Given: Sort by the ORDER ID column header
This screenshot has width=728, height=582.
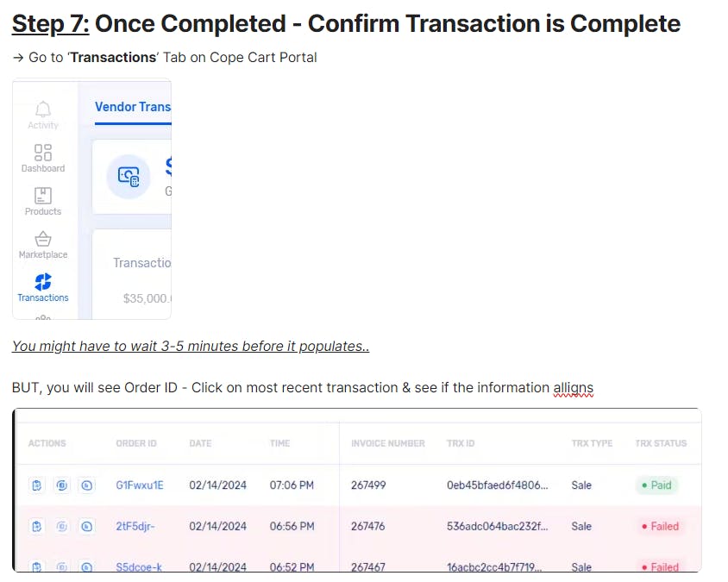Looking at the screenshot, I should tap(136, 443).
